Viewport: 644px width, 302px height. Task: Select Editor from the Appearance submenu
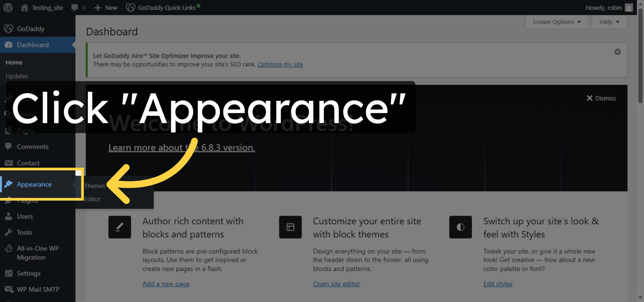point(92,199)
